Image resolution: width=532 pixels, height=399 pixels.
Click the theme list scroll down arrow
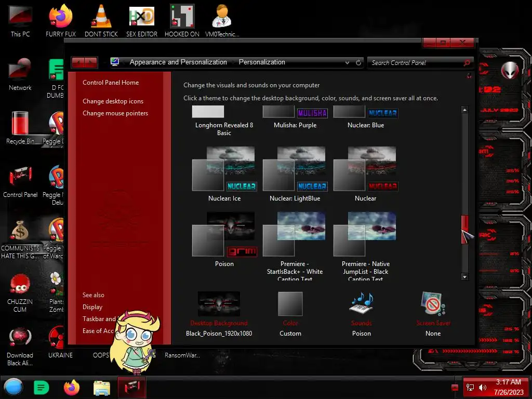pyautogui.click(x=464, y=277)
